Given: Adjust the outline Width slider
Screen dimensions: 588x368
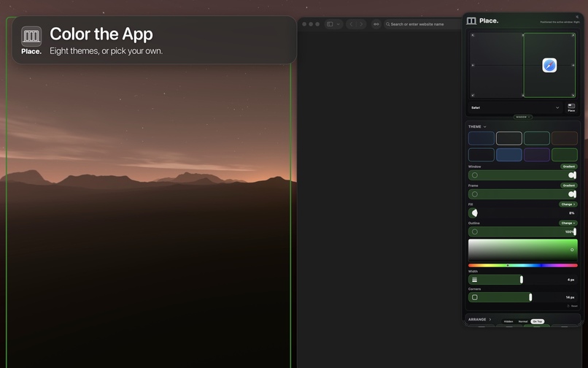Looking at the screenshot, I should coord(523,280).
